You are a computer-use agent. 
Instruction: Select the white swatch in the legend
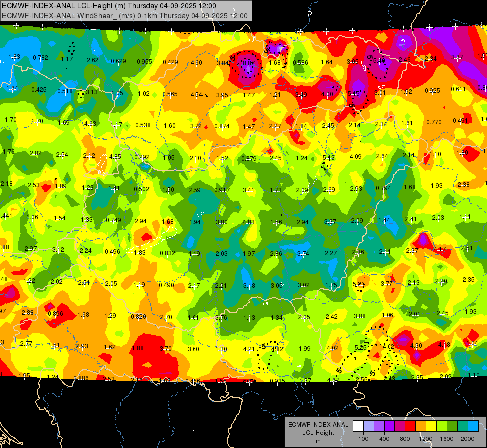(358, 426)
